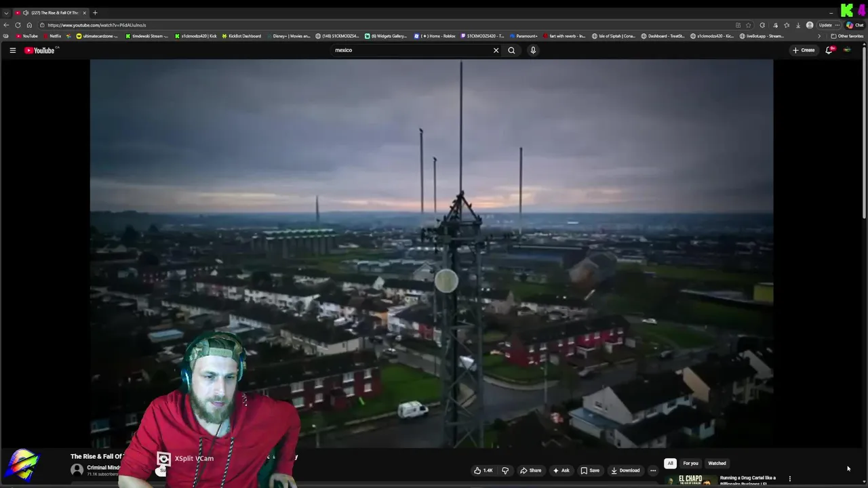Open the tab list dropdown arrow
This screenshot has height=488, width=868.
(6, 13)
